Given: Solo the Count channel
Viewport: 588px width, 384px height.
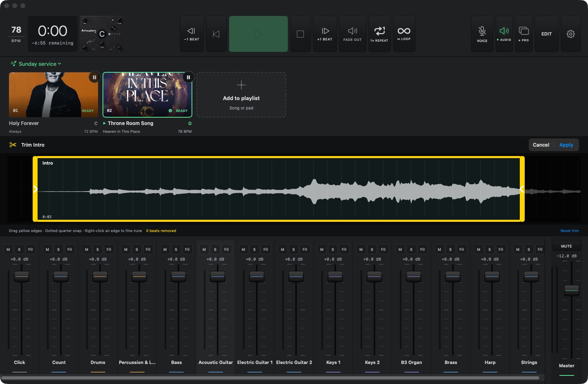Looking at the screenshot, I should [58, 249].
